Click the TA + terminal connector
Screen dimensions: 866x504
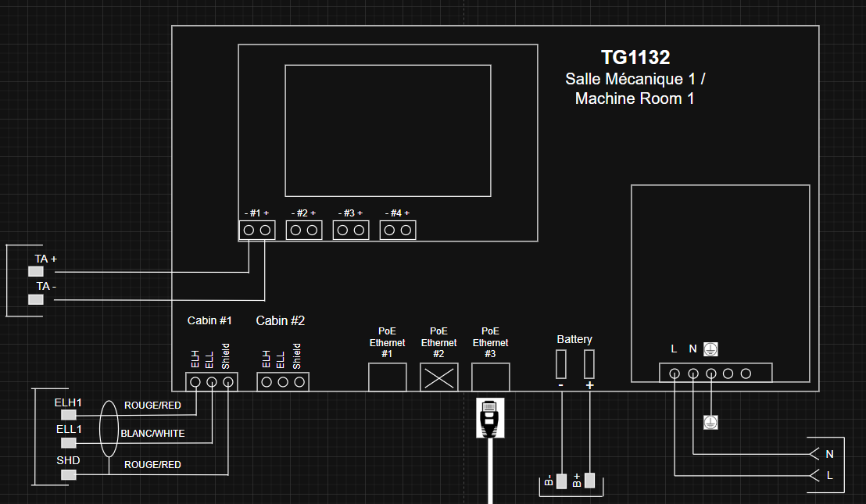click(36, 272)
